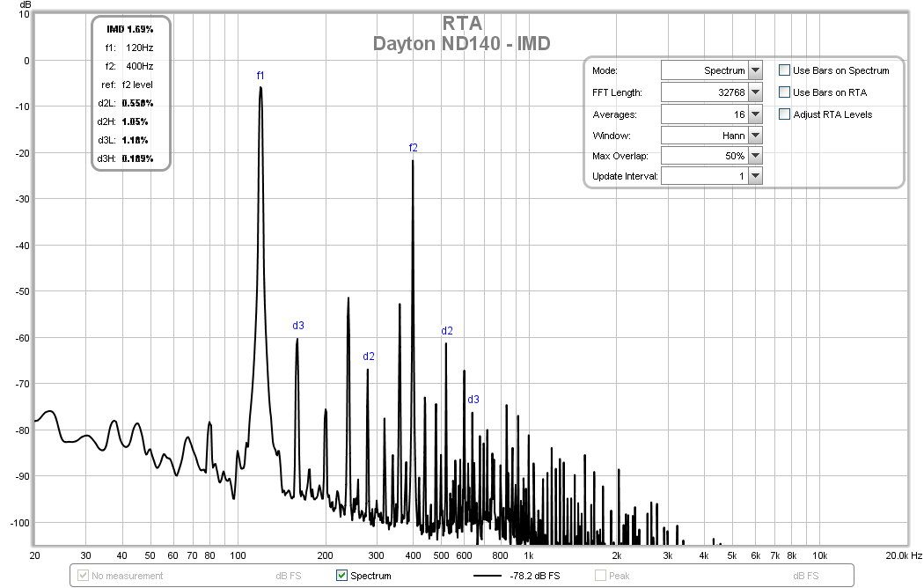This screenshot has width=924, height=588.
Task: Click the d3H: 0.189% readout
Action: (x=125, y=158)
